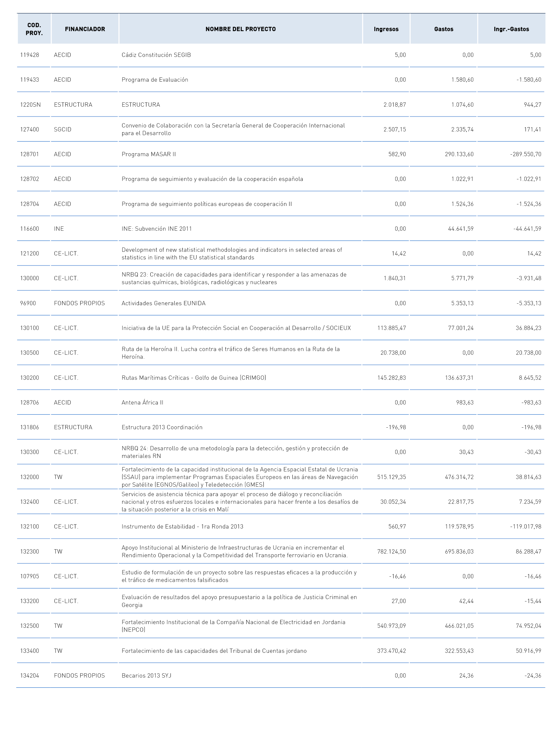This screenshot has height=731, width=560.
Task: Click the Cádiz Constitución SEGIB project name
Action: 156,55
